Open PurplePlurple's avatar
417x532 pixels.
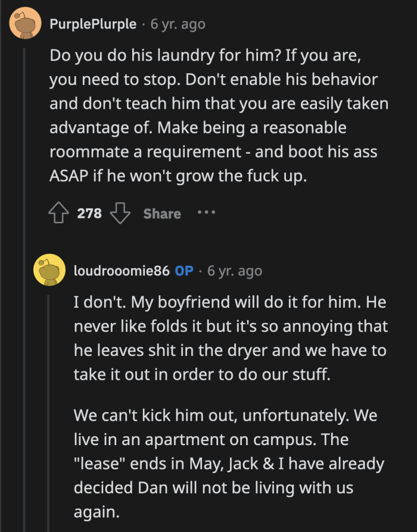(24, 24)
